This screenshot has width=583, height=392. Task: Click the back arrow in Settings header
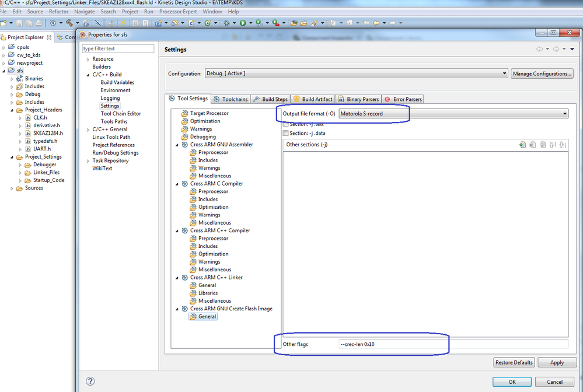click(539, 49)
